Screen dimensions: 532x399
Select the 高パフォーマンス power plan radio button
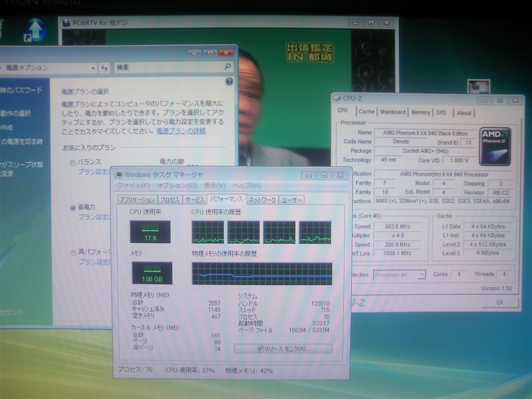(73, 253)
